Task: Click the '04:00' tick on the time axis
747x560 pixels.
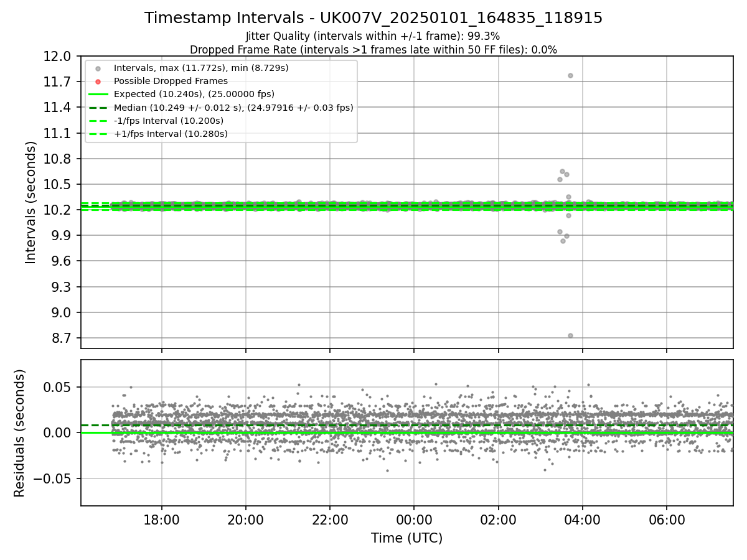Action: point(583,520)
